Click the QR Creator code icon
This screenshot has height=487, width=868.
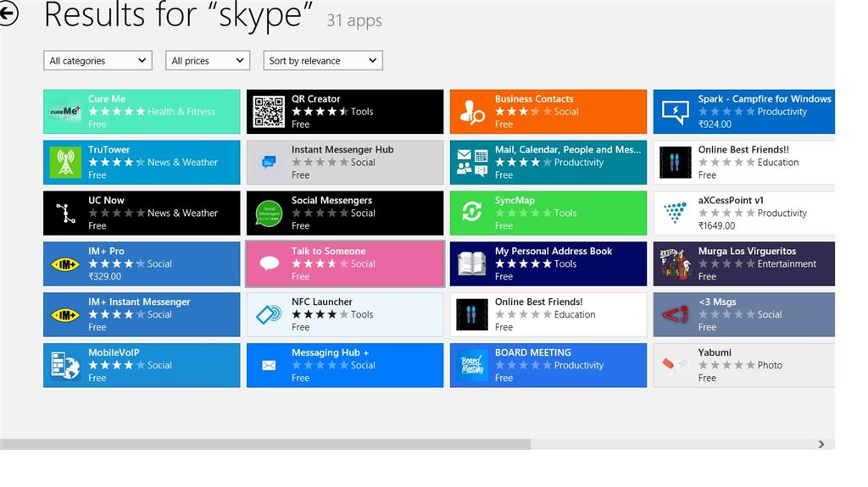coord(269,111)
